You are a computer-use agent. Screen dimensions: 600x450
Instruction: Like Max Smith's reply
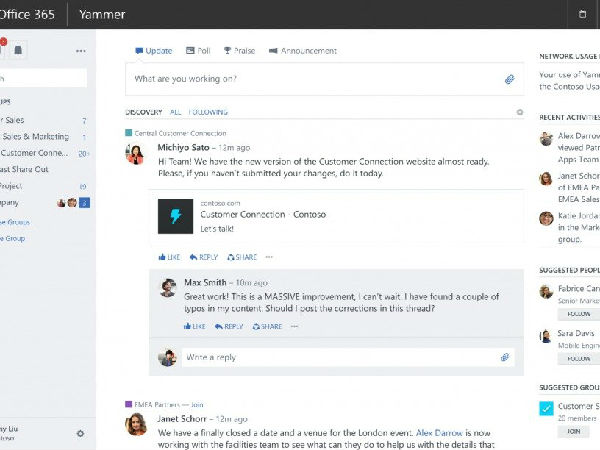tap(194, 326)
